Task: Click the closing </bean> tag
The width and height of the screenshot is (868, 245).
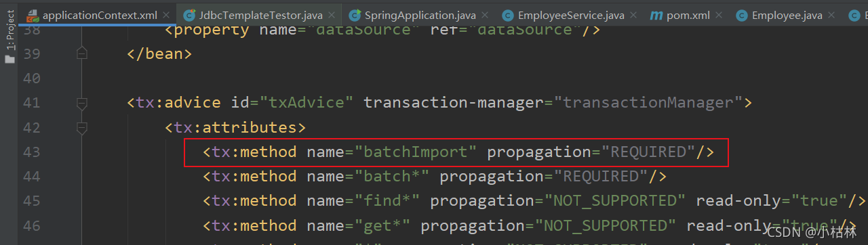Action: tap(159, 53)
